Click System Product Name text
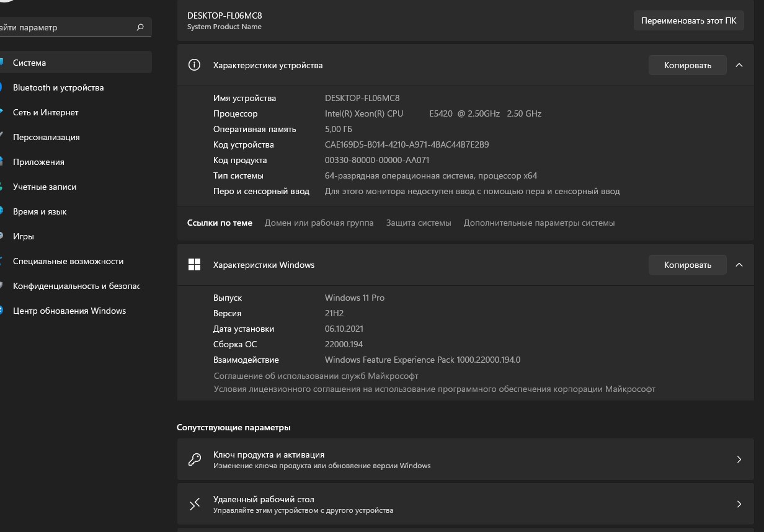The image size is (764, 532). 224,27
